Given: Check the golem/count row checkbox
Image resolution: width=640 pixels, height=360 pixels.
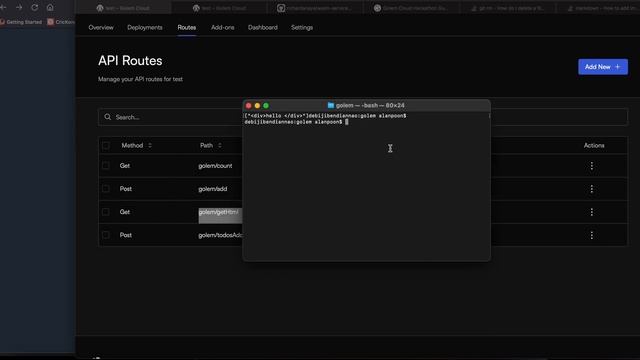Looking at the screenshot, I should click(106, 166).
